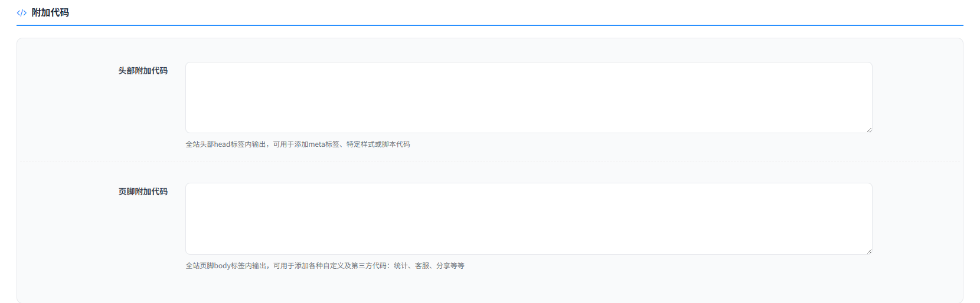Image resolution: width=980 pixels, height=303 pixels.
Task: Click the 附加代码 section code icon
Action: pyautogui.click(x=22, y=13)
